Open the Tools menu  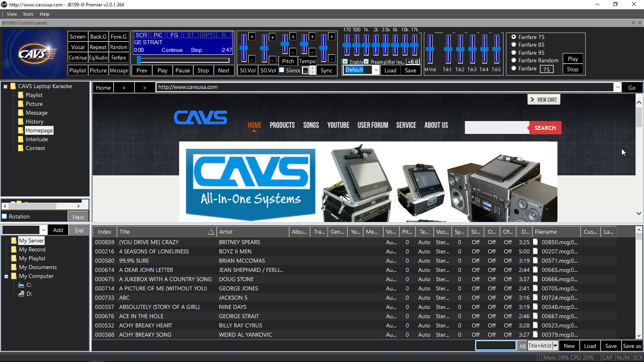(x=28, y=14)
